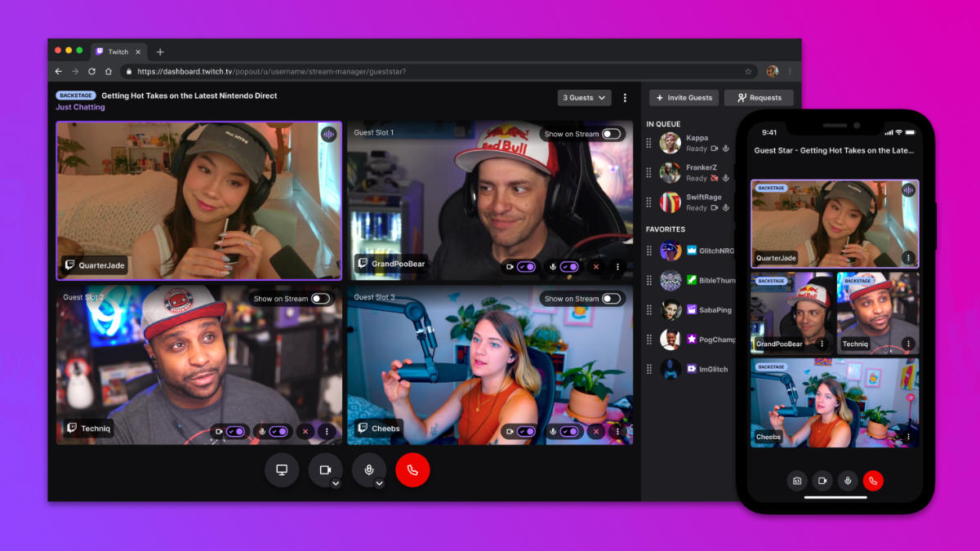Click the phone's camera button
Screen dimensions: 980x551
point(822,482)
